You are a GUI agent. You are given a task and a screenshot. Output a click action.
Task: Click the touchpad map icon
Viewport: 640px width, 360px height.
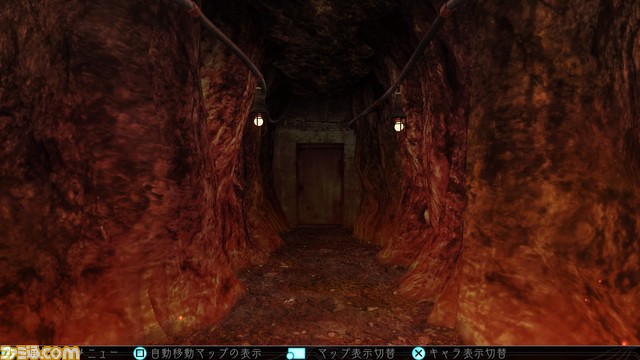[296, 353]
